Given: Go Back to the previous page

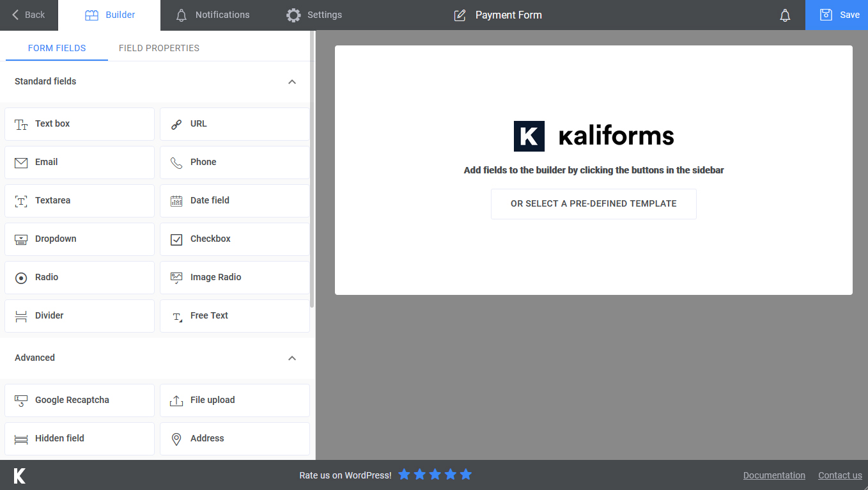Looking at the screenshot, I should pos(29,15).
